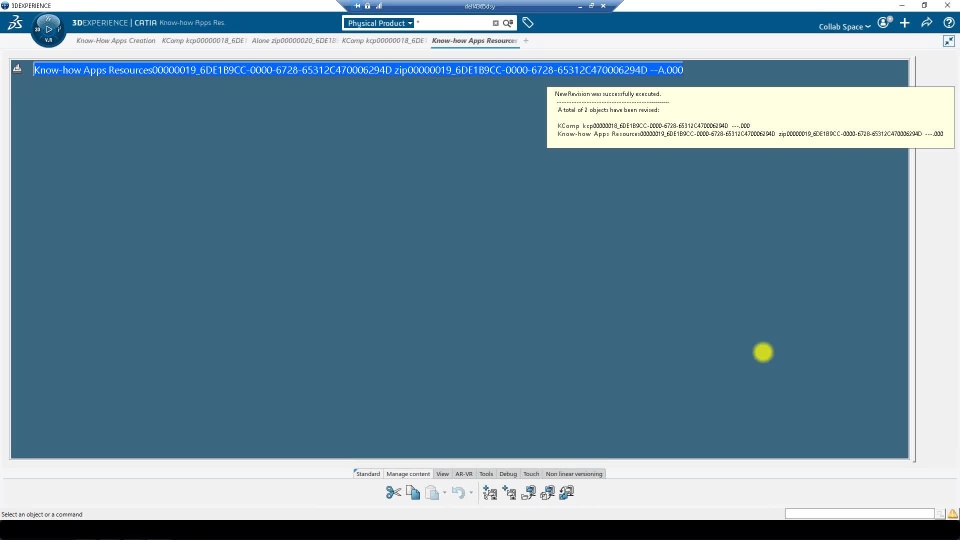Click the 'KComp kcp00000018' line in notification
Image resolution: width=960 pixels, height=540 pixels.
653,126
